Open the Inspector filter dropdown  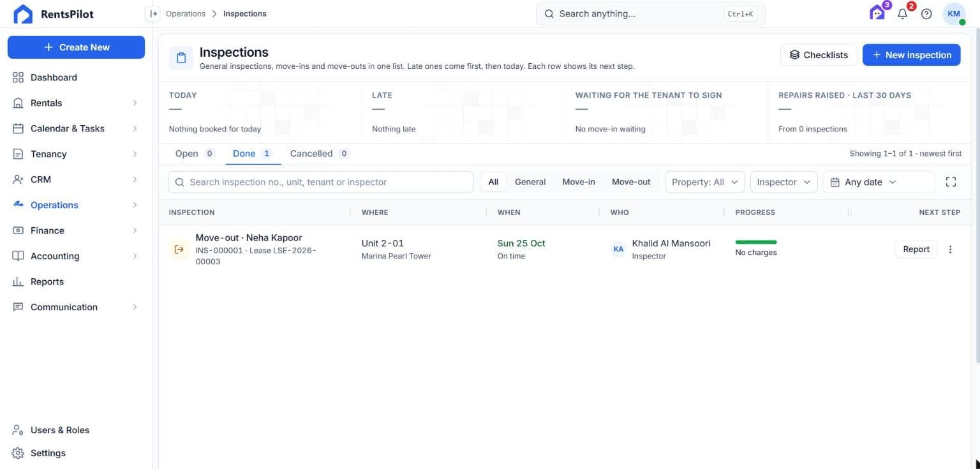[784, 182]
